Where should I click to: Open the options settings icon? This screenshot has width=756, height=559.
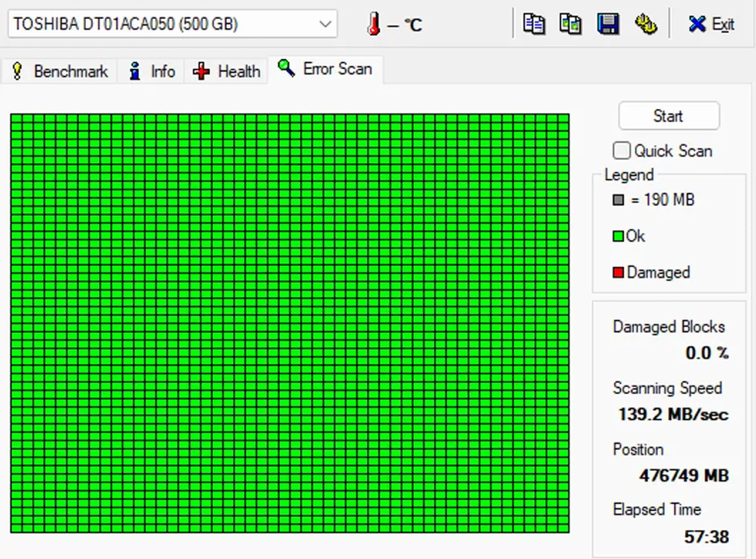point(646,24)
